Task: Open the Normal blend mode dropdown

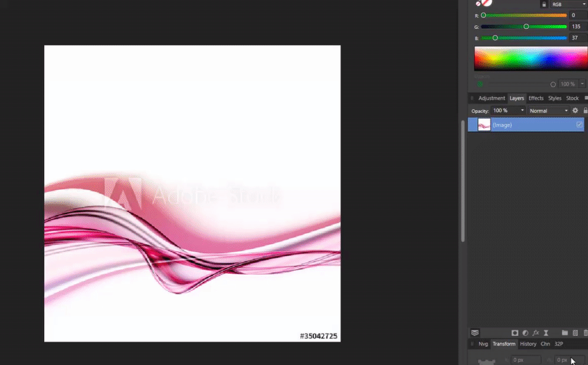Action: tap(549, 111)
